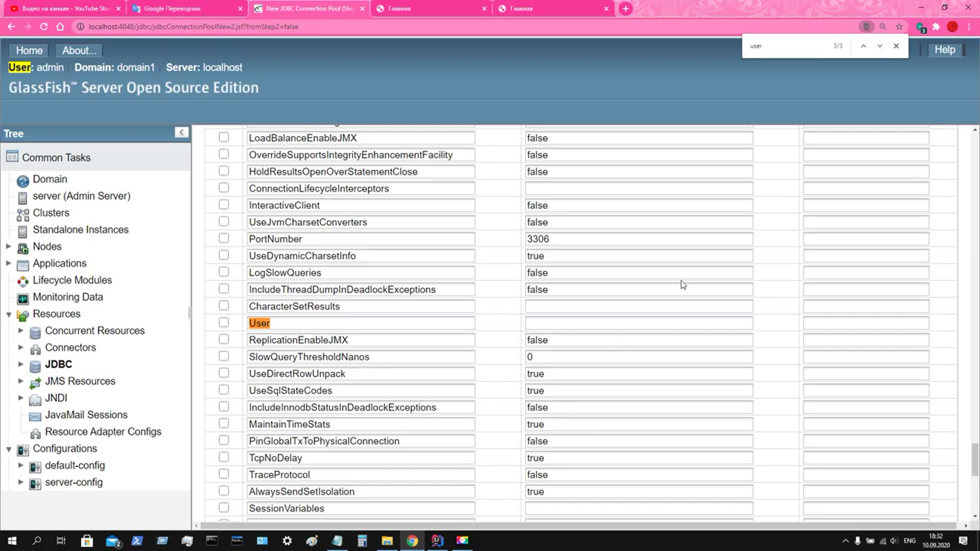This screenshot has width=980, height=551.
Task: Click the Connectors icon in tree
Action: (35, 349)
